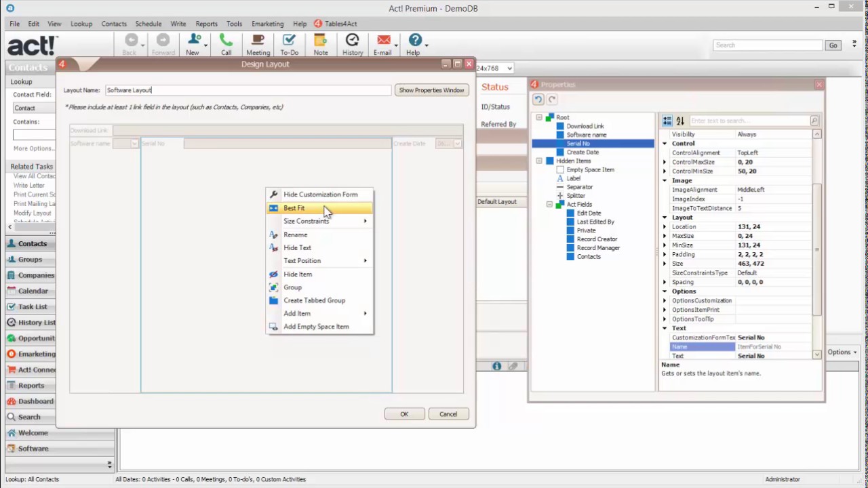868x488 pixels.
Task: Select the Splitter hidden item
Action: pyautogui.click(x=576, y=196)
